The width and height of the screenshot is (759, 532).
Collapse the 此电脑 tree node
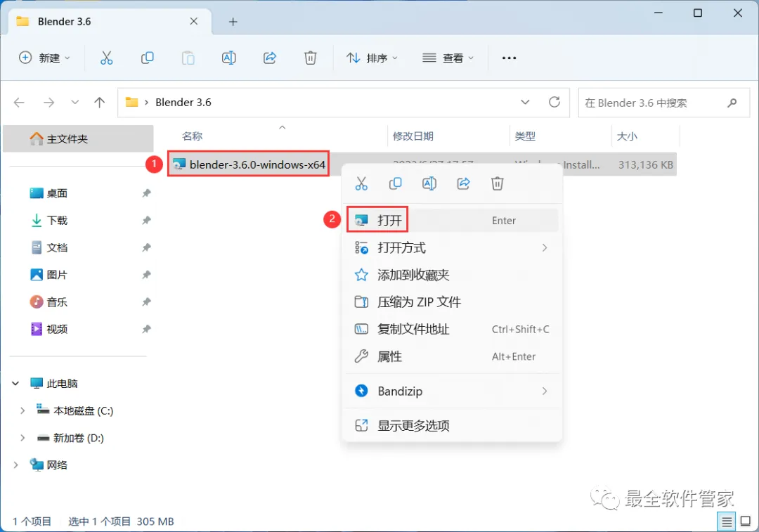point(15,384)
